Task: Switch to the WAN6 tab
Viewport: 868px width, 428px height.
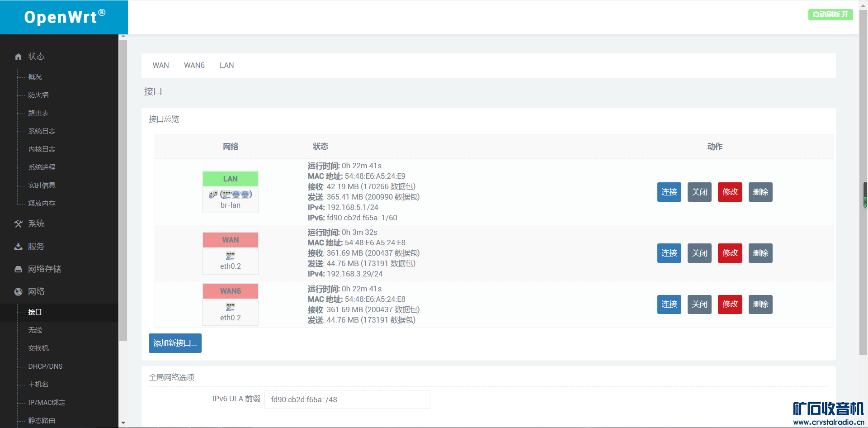Action: tap(194, 65)
